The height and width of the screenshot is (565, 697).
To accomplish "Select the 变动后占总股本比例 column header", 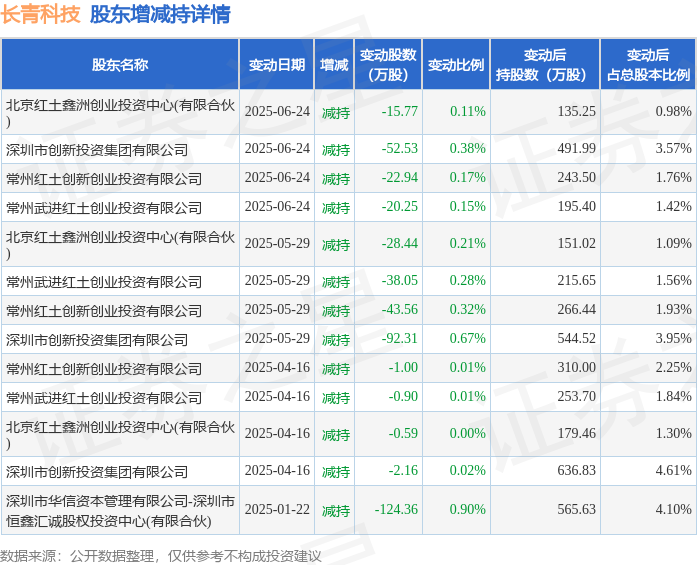I will click(648, 65).
